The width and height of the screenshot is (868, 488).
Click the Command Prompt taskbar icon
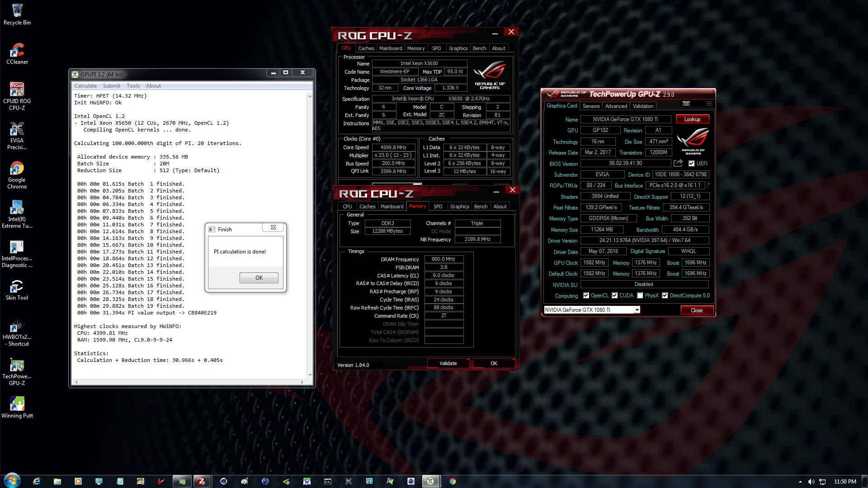(328, 481)
